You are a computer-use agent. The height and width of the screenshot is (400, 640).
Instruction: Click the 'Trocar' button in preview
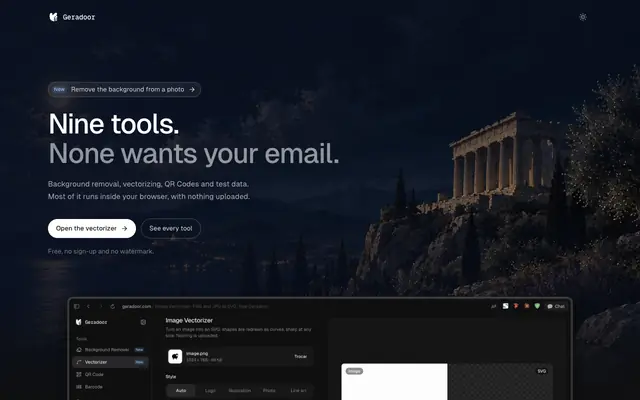300,356
